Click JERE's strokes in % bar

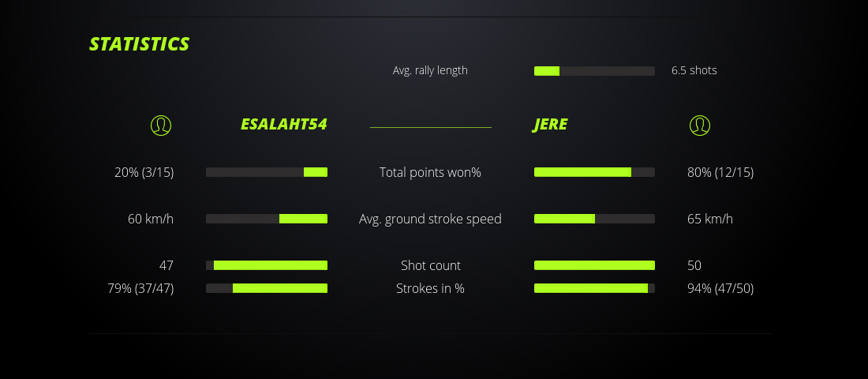594,288
